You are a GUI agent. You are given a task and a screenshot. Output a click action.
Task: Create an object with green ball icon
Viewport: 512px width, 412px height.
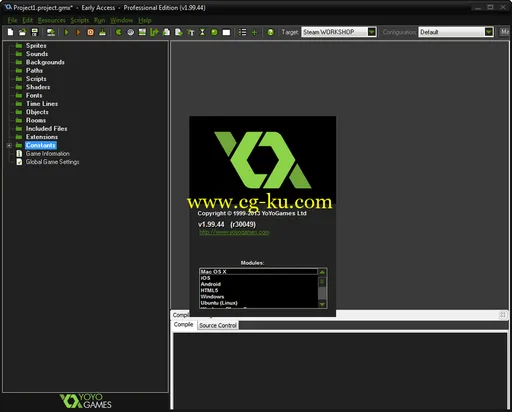(214, 32)
